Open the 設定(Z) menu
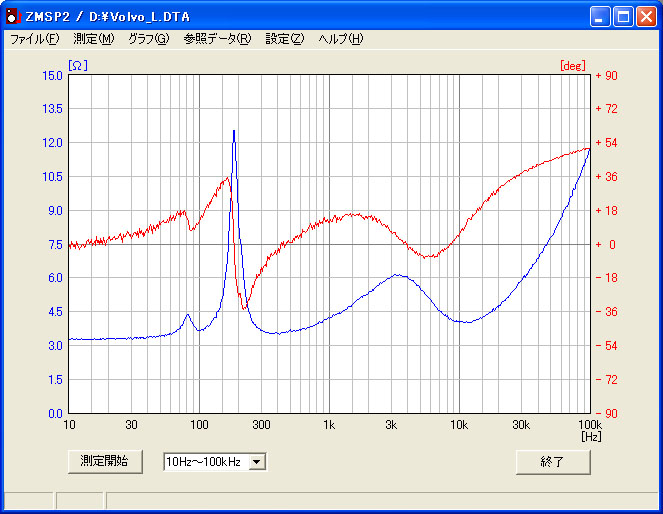This screenshot has width=663, height=514. tap(284, 39)
